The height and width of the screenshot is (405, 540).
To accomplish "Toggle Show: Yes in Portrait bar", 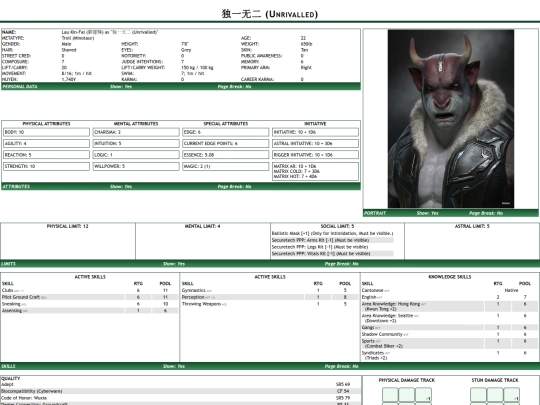I will (x=427, y=213).
